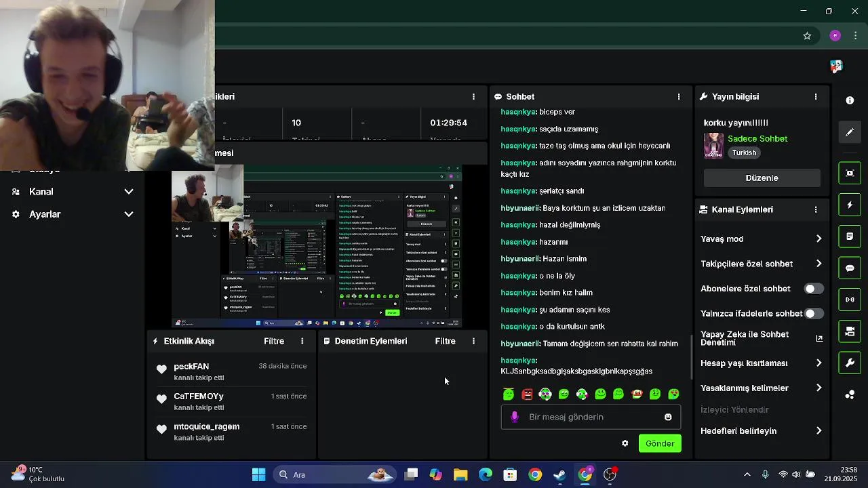This screenshot has height=488, width=868.
Task: Toggle the chat bubble panel icon in the right toolbar
Action: point(850,268)
